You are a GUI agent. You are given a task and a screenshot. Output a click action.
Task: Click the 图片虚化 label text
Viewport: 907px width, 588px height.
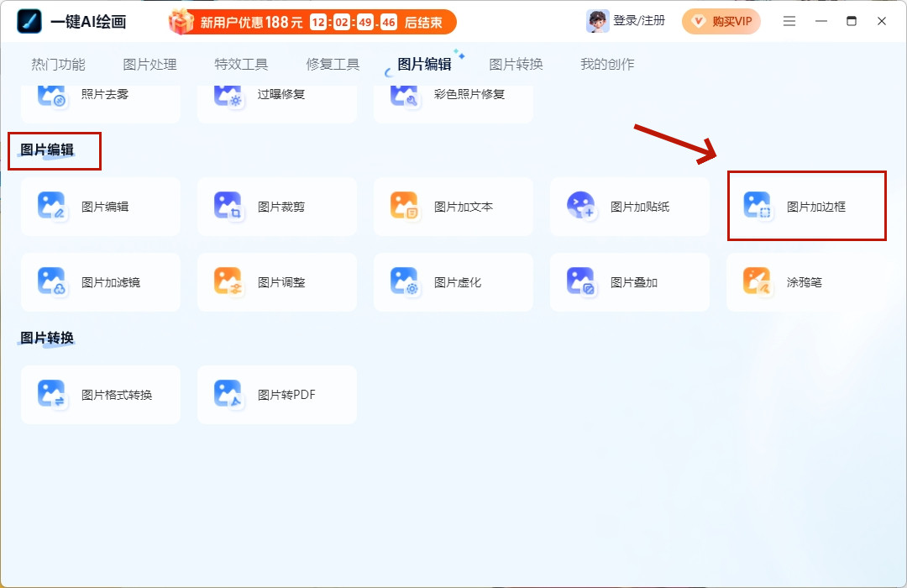point(458,282)
